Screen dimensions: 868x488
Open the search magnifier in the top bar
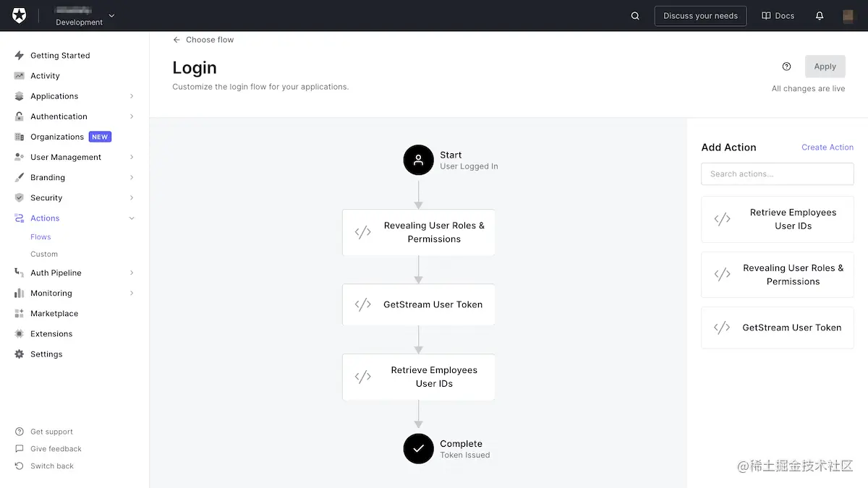click(634, 15)
